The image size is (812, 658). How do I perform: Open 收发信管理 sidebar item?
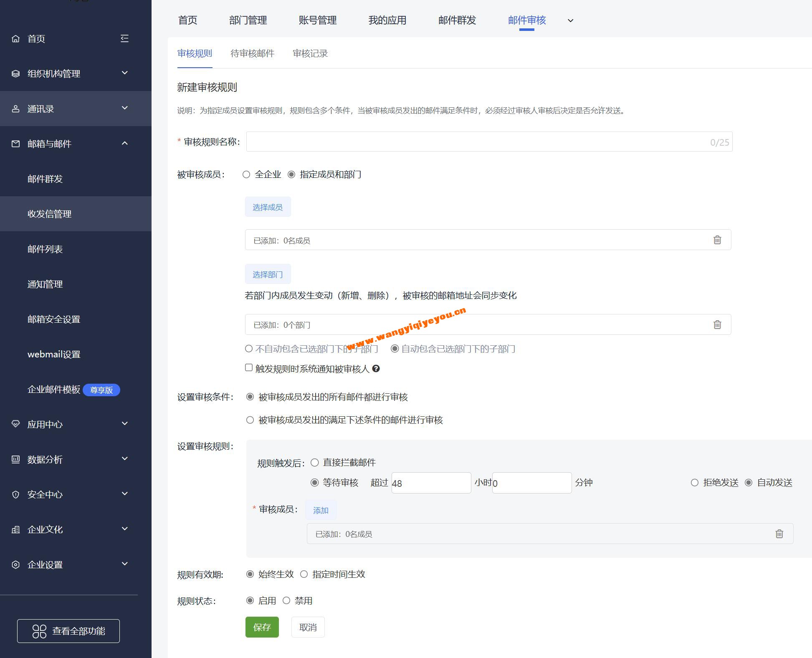click(x=76, y=214)
